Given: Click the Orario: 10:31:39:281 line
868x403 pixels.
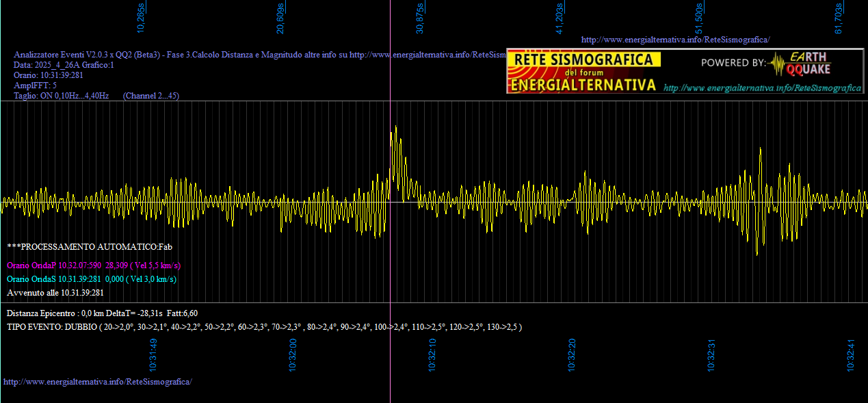Looking at the screenshot, I should [x=49, y=75].
